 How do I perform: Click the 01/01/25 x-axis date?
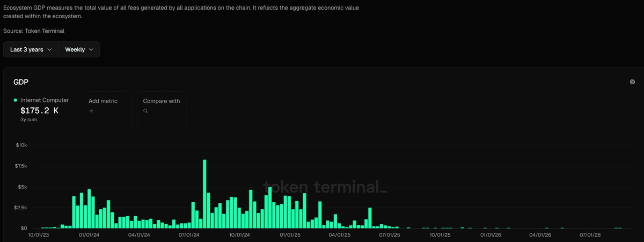click(289, 235)
